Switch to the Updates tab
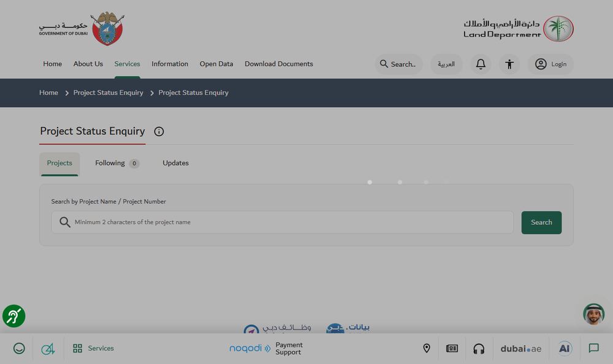 [175, 163]
